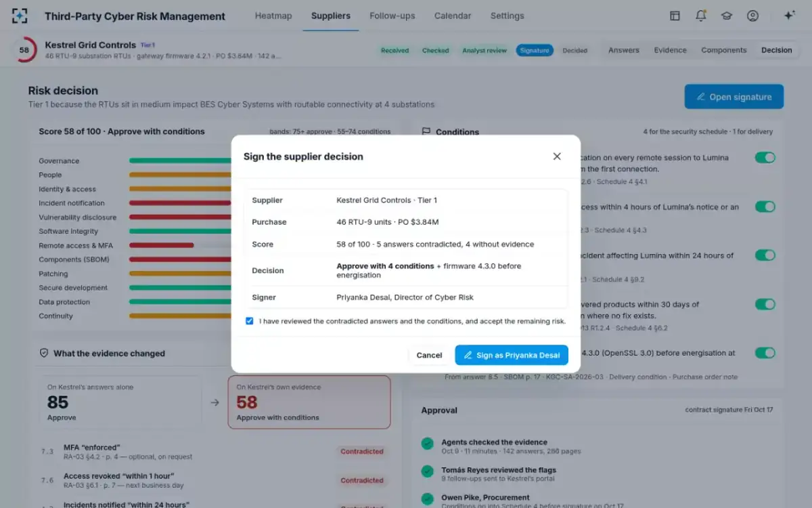This screenshot has height=508, width=812.
Task: Toggle the firmware 4.3.0 OpenSSL condition
Action: click(x=765, y=353)
